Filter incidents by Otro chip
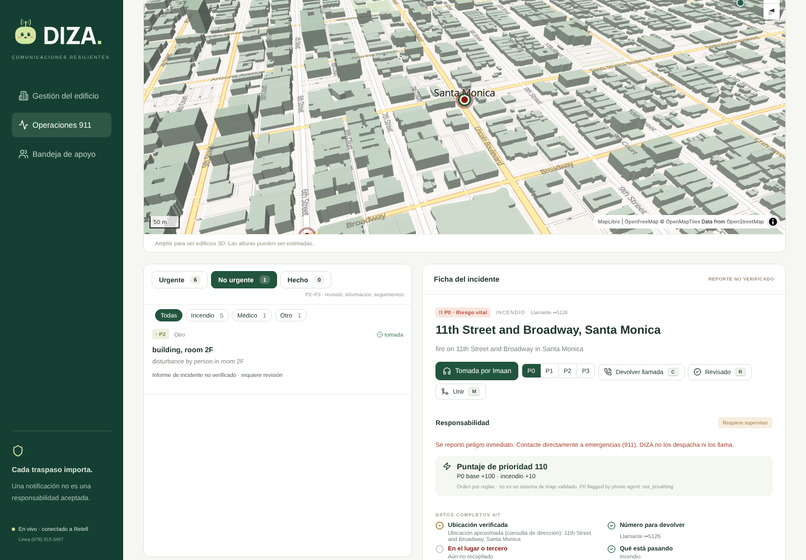 [290, 315]
